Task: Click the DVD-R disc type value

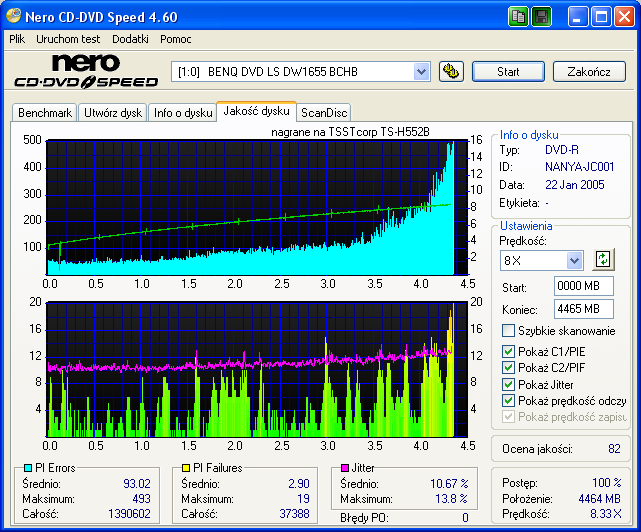Action: (562, 150)
